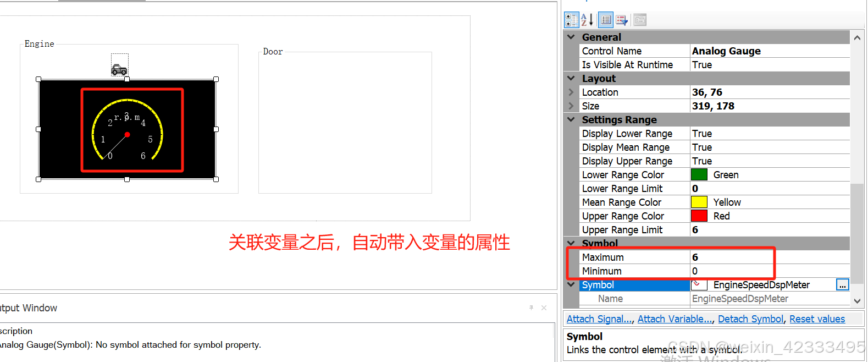
Task: Expand the Size property
Action: 571,106
